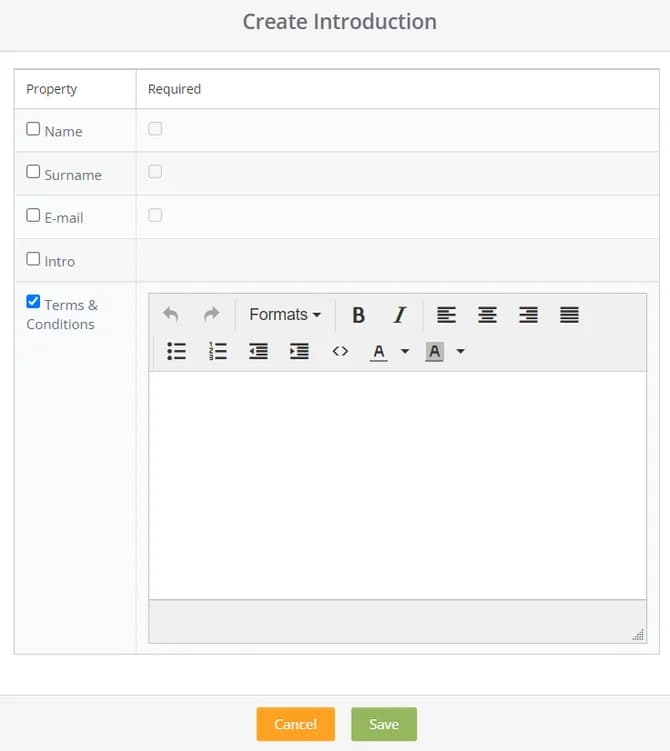
Task: Apply text color with underlined A
Action: [x=378, y=352]
